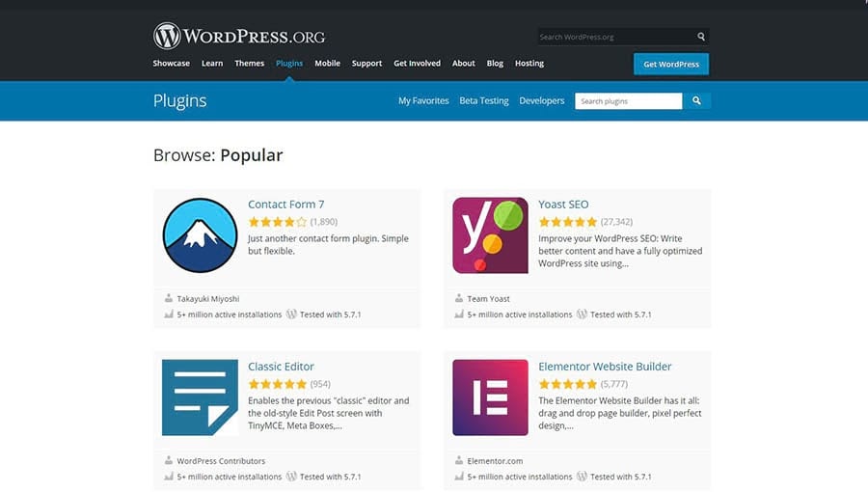Focus the Search plugins input field
Screen dimensions: 868x492
pyautogui.click(x=628, y=101)
